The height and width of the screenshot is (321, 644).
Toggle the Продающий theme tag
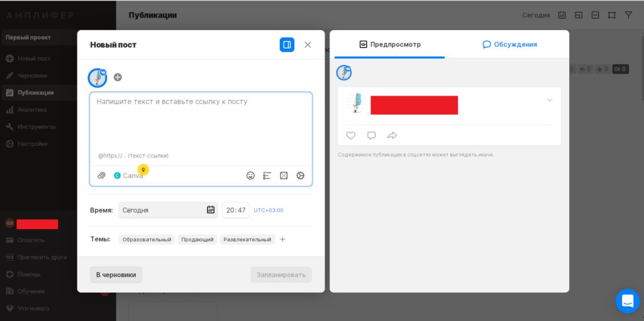(x=197, y=240)
